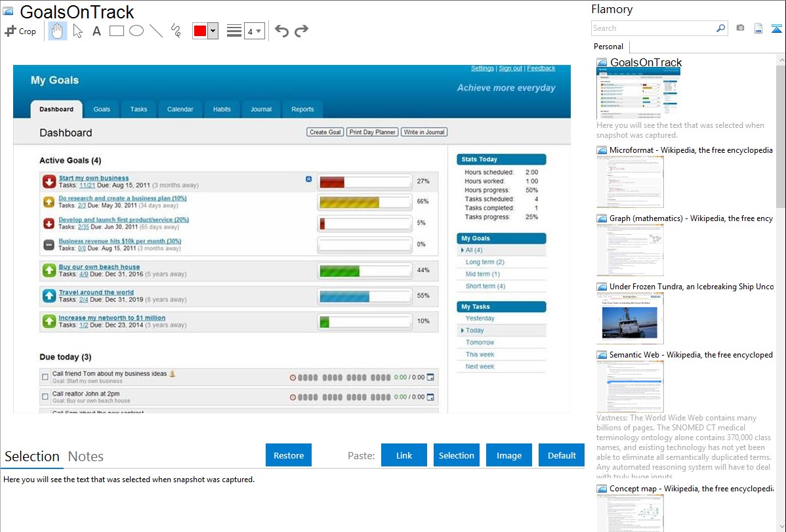Click the Write in Journal button

click(424, 133)
